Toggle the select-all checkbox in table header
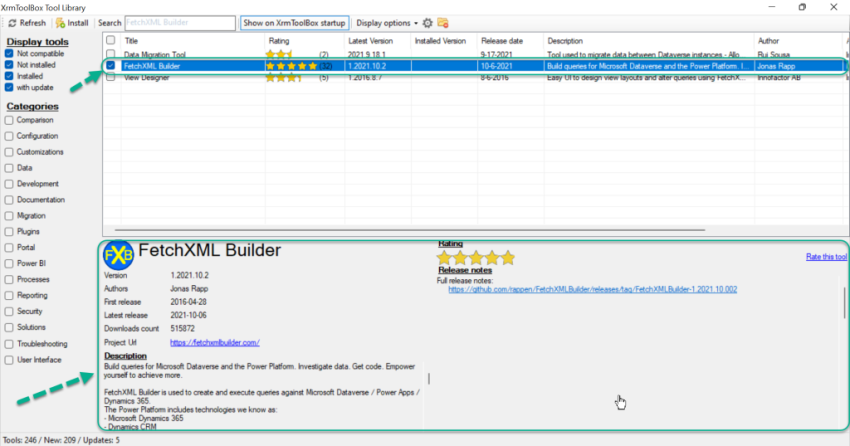This screenshot has height=446, width=850. coord(111,40)
